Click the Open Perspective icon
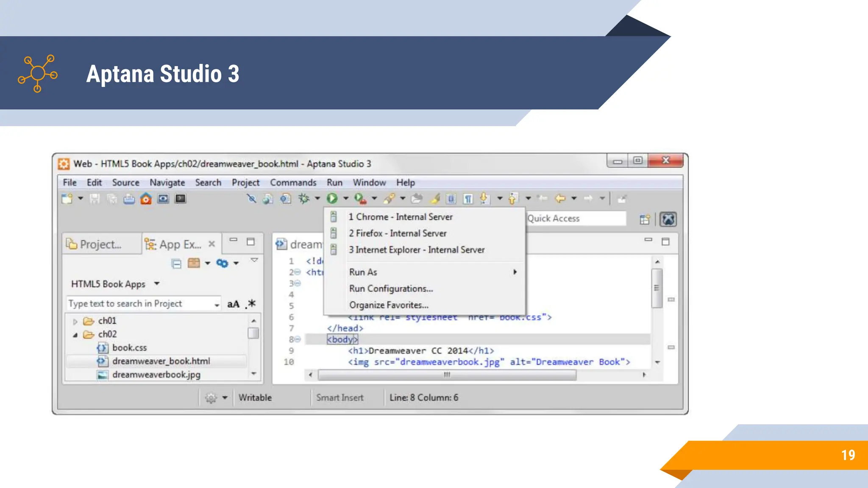The height and width of the screenshot is (488, 868). pyautogui.click(x=645, y=219)
